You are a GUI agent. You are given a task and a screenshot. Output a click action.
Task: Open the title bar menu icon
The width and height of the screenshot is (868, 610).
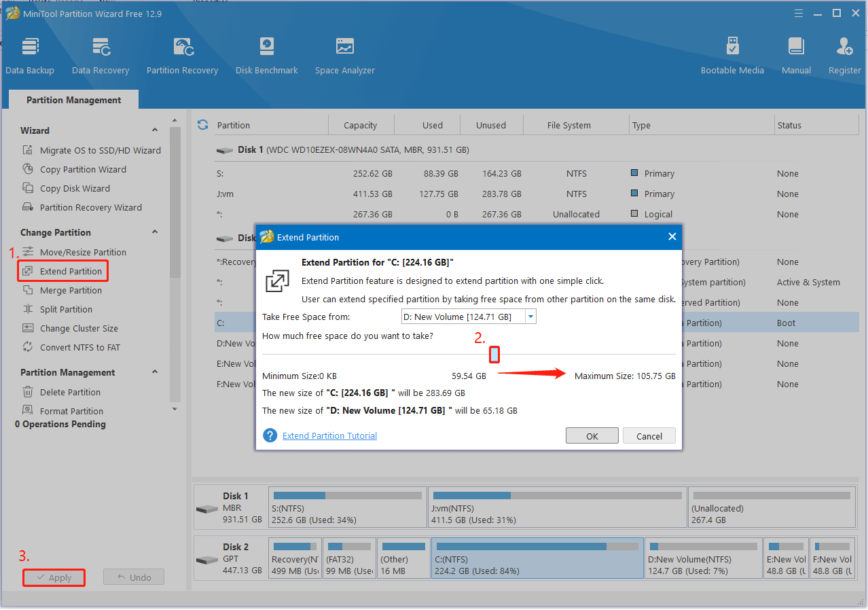(798, 13)
